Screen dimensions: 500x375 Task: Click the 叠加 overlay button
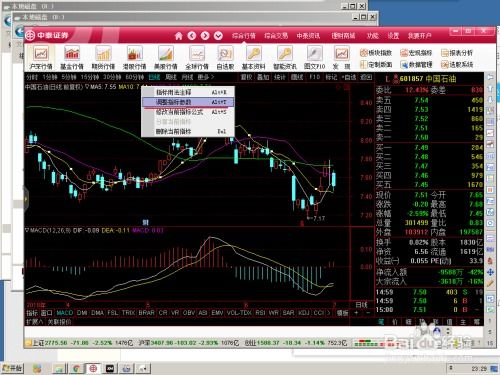pyautogui.click(x=263, y=77)
